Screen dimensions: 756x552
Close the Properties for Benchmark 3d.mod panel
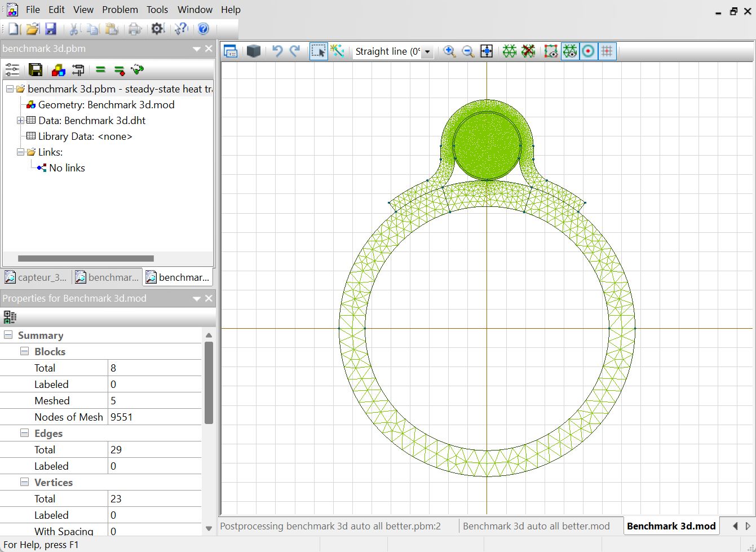(209, 298)
